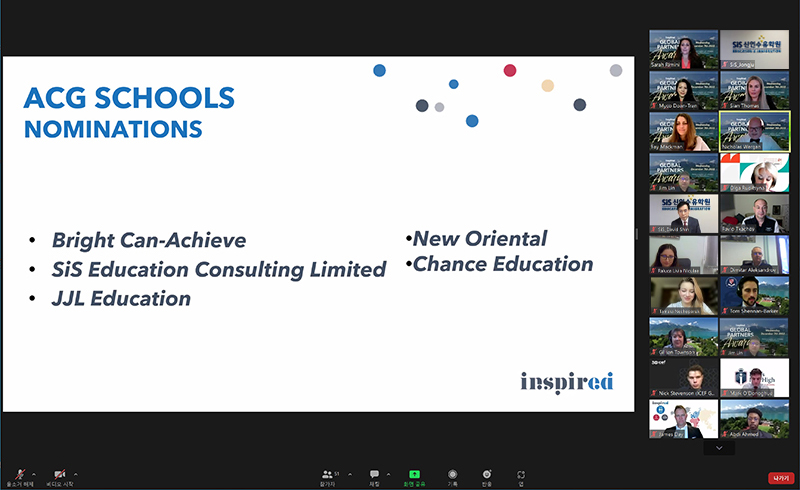Click muted mic icon on Nick Stevenson tile
Image resolution: width=800 pixels, height=490 pixels.
(654, 393)
